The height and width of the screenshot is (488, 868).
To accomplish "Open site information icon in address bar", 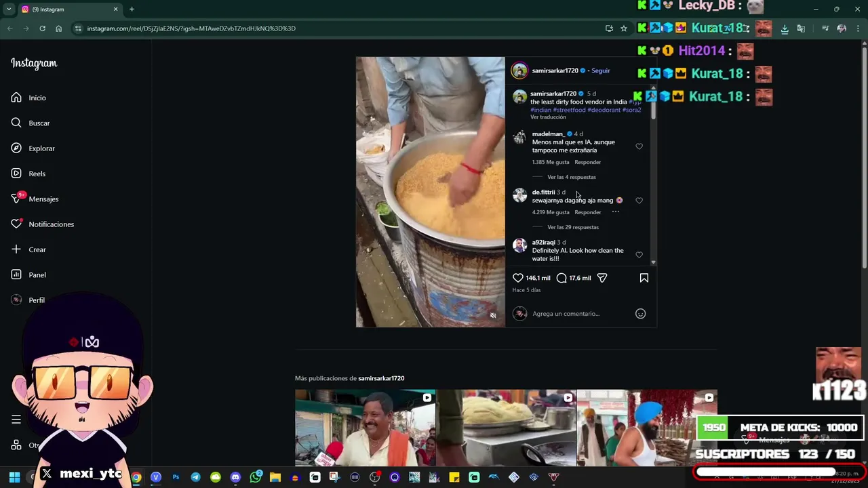I will point(78,28).
